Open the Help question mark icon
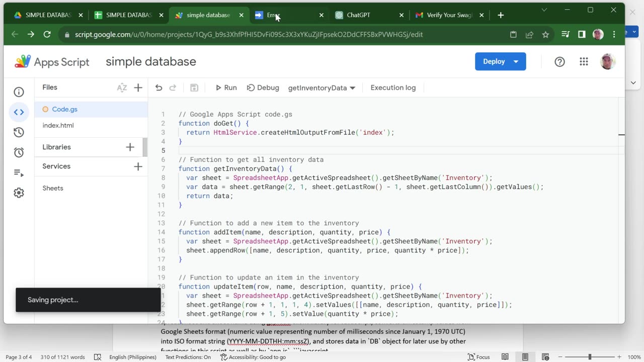 (559, 62)
